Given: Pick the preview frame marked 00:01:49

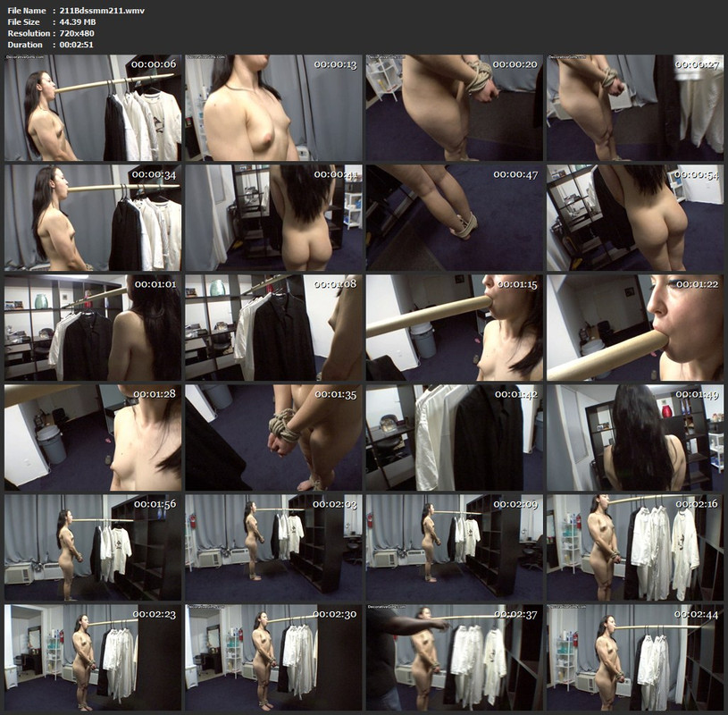Looking at the screenshot, I should 635,438.
